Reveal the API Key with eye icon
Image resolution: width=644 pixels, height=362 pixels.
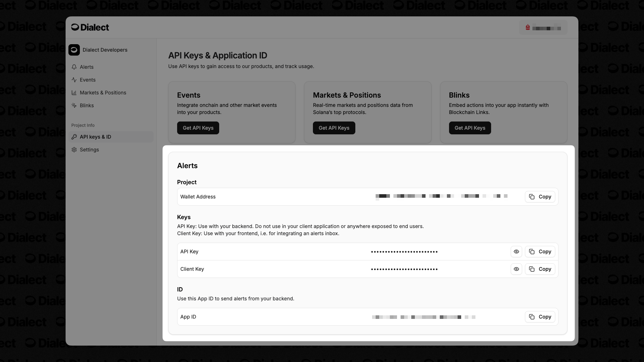tap(516, 252)
